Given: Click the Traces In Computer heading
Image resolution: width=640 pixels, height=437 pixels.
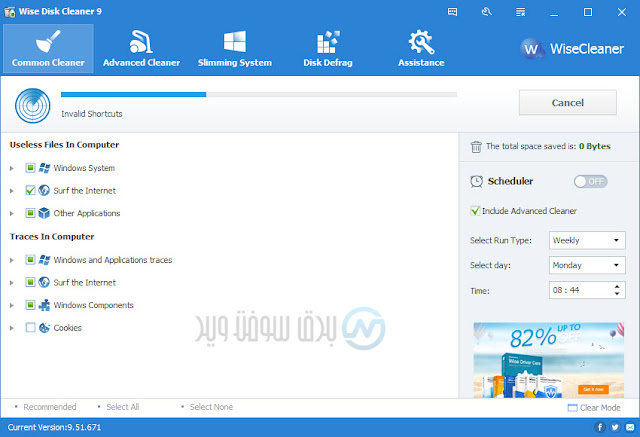Looking at the screenshot, I should point(52,237).
